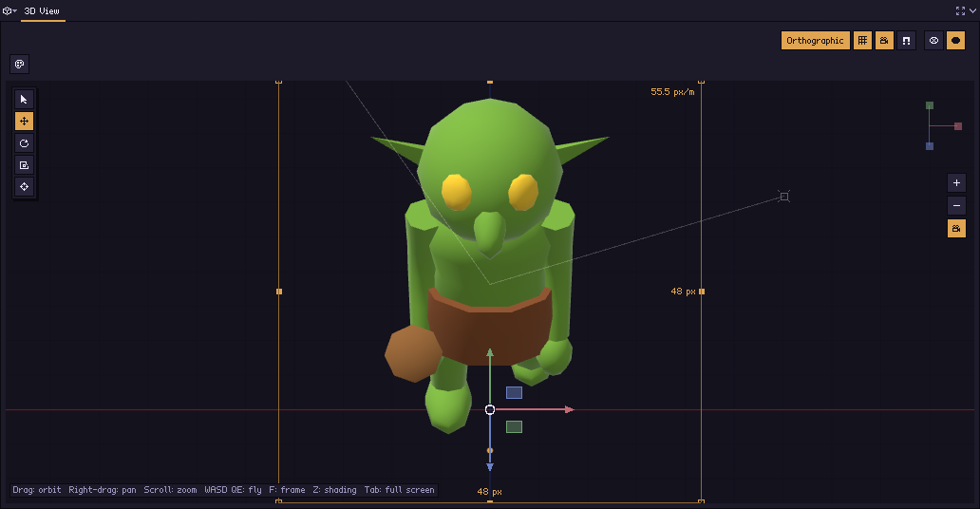
Task: Click the zoom out minus button
Action: click(956, 206)
